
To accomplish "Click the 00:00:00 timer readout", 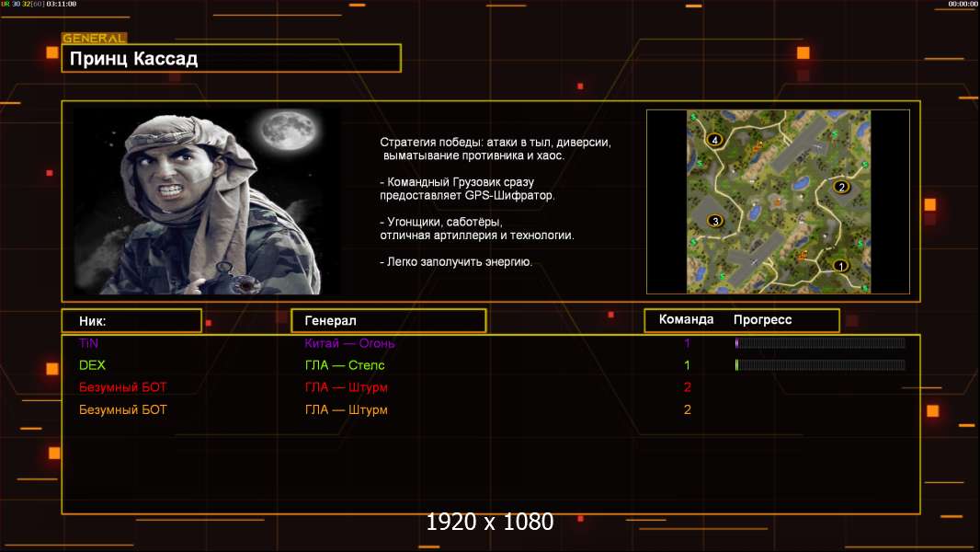I will (963, 4).
